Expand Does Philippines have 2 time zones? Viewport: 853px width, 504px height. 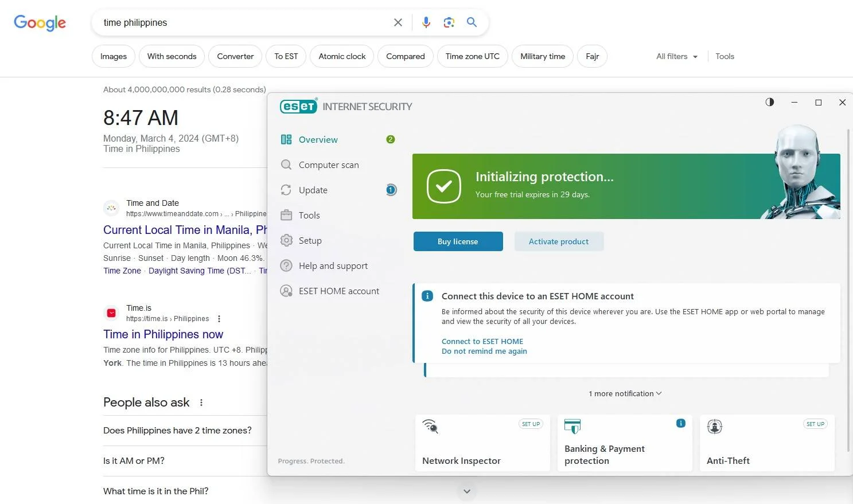coord(185,431)
